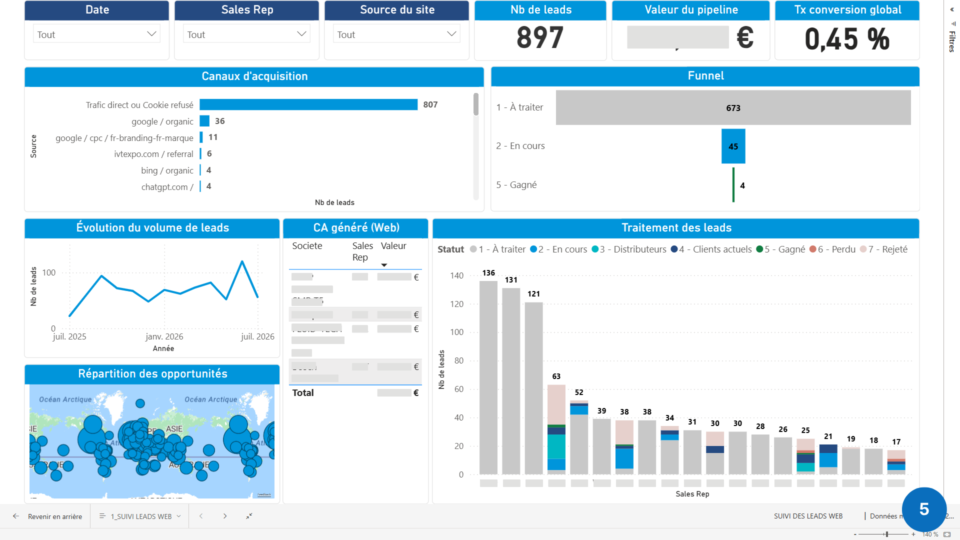The height and width of the screenshot is (540, 960).
Task: Open the 1_SUIVI LEADS WEB page menu
Action: [x=140, y=516]
